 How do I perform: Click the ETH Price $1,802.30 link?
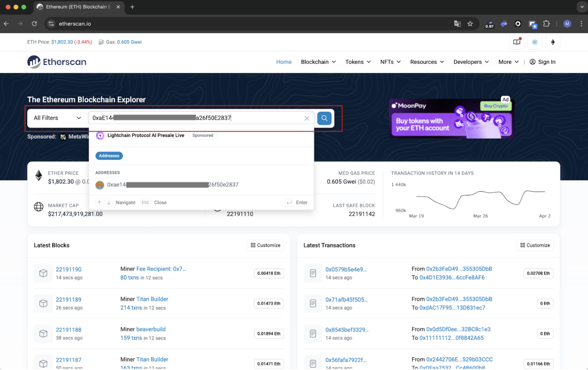tap(62, 42)
